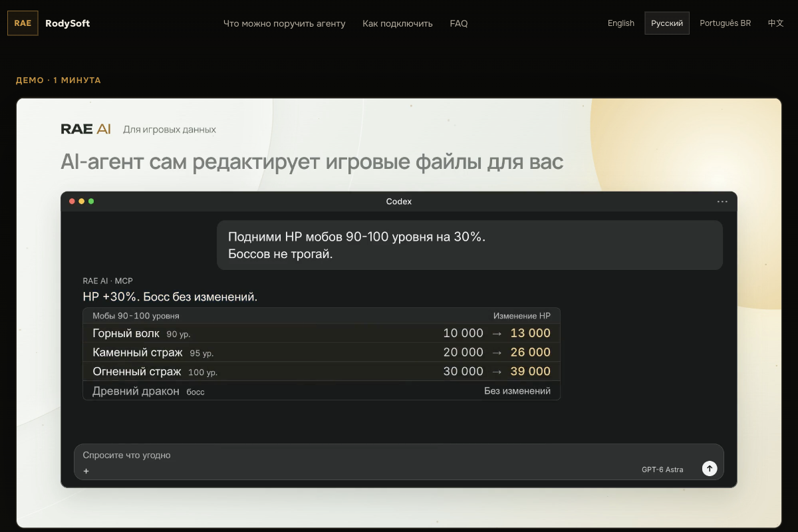Click the headline 'AI-агент сам редактирует игровые файлы'
Viewport: 798px width, 532px height.
tap(312, 162)
